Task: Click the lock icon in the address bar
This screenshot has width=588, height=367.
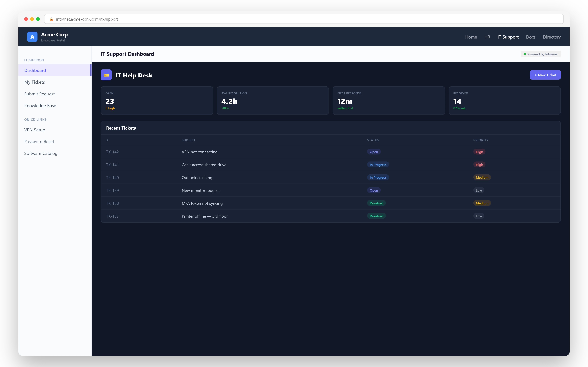Action: coord(51,19)
